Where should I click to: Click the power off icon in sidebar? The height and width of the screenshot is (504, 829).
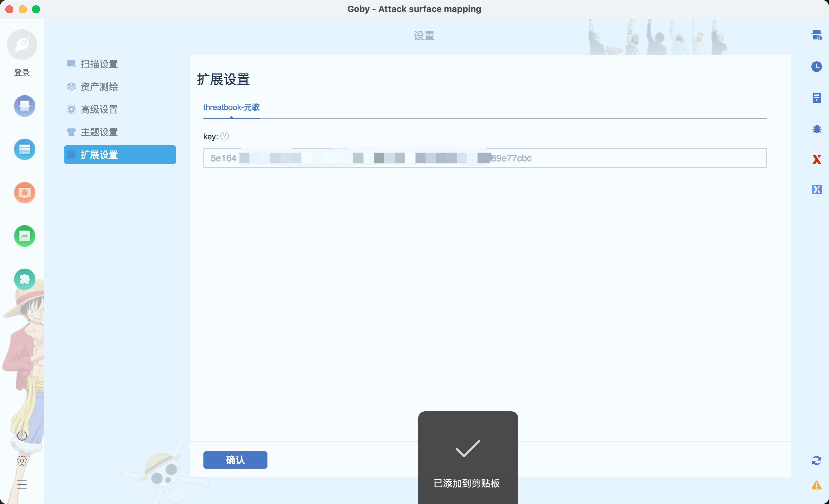click(22, 435)
